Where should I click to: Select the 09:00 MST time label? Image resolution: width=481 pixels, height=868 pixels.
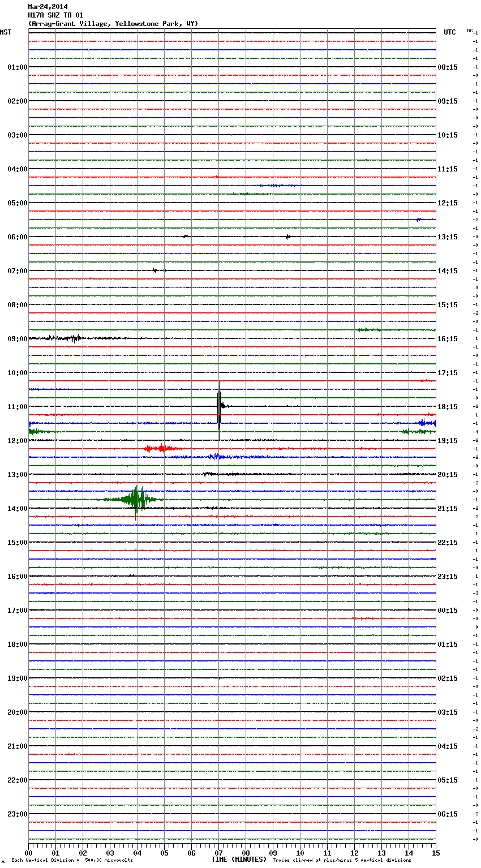tap(18, 339)
